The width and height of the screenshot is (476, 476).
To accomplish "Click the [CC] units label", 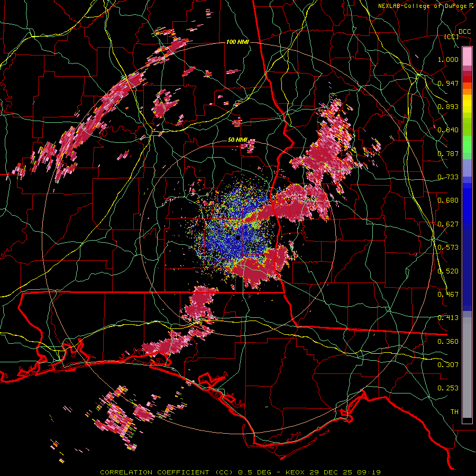I will (x=452, y=36).
